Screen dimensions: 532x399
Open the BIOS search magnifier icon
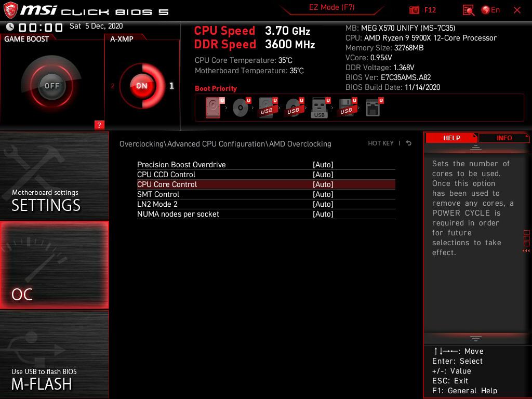pyautogui.click(x=468, y=10)
